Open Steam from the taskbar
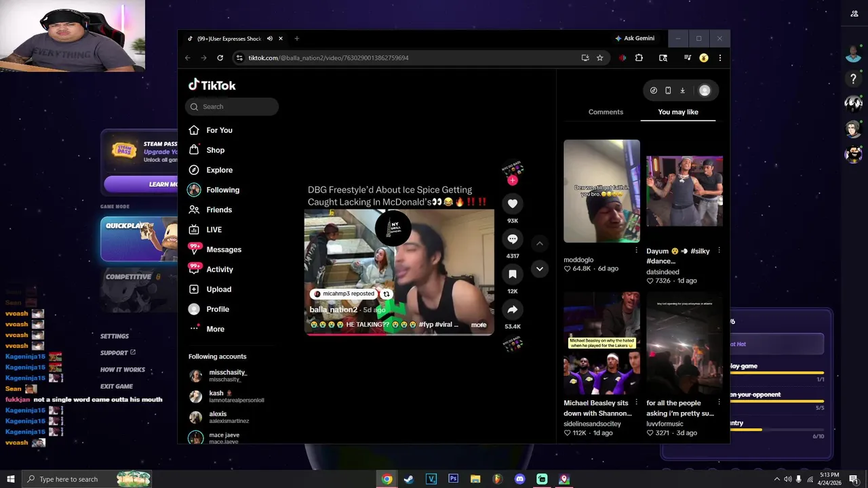Screen dimensions: 868x488 (x=409, y=479)
